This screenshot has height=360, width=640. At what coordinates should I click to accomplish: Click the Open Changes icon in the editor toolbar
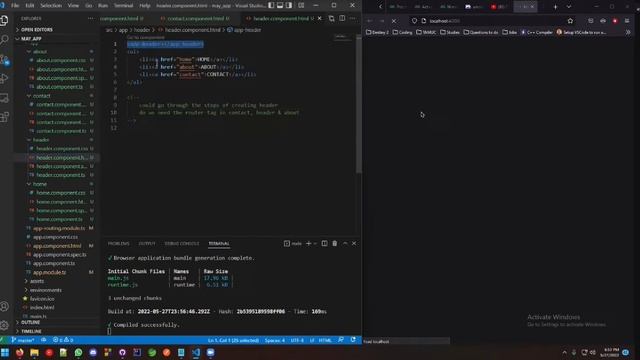tap(331, 18)
